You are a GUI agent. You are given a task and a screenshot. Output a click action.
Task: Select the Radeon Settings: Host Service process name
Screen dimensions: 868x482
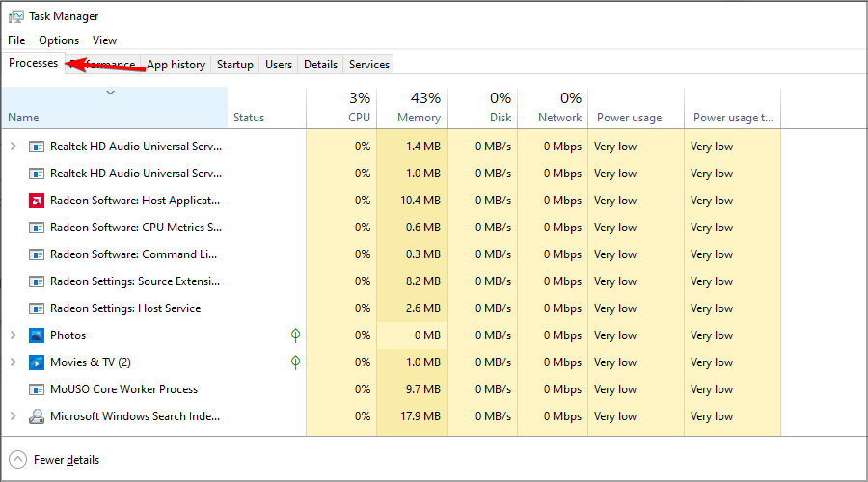(x=125, y=308)
